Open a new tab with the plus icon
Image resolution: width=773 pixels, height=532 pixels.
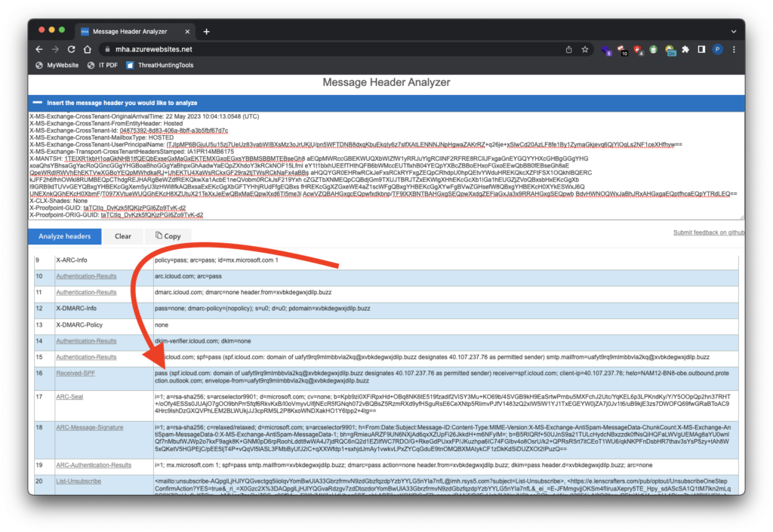(x=206, y=32)
